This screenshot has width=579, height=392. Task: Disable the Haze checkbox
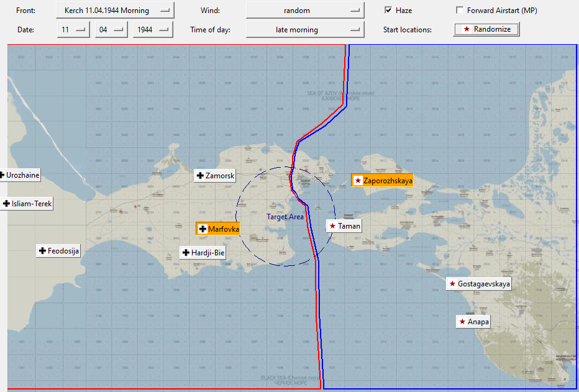pos(388,11)
